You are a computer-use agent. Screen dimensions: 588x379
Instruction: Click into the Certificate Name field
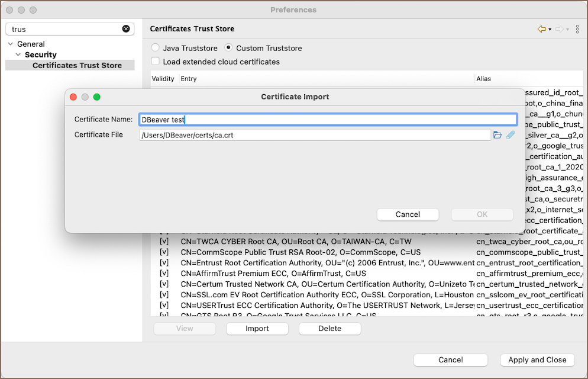[x=327, y=120]
